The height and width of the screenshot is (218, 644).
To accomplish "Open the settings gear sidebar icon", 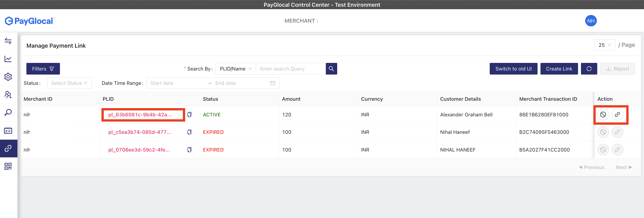I will (x=8, y=77).
